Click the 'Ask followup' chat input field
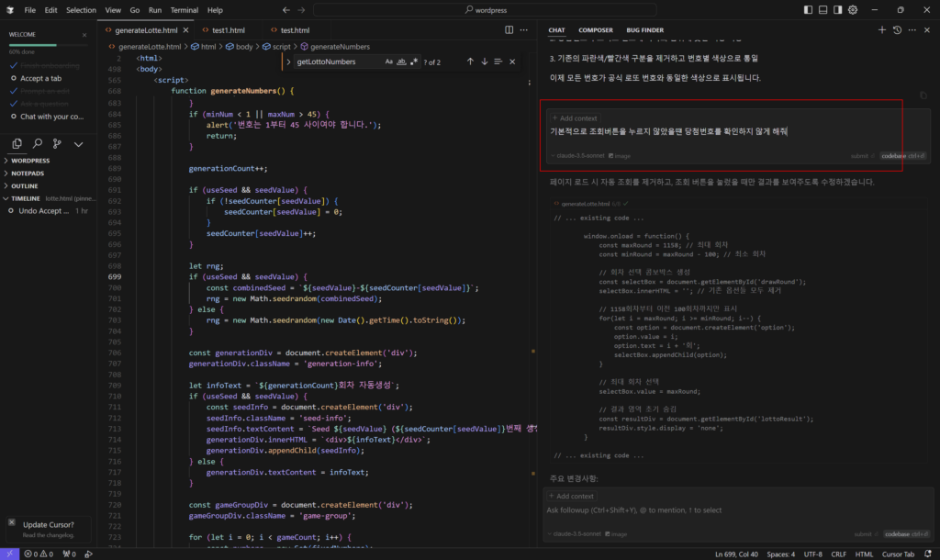The height and width of the screenshot is (560, 940). click(x=737, y=510)
